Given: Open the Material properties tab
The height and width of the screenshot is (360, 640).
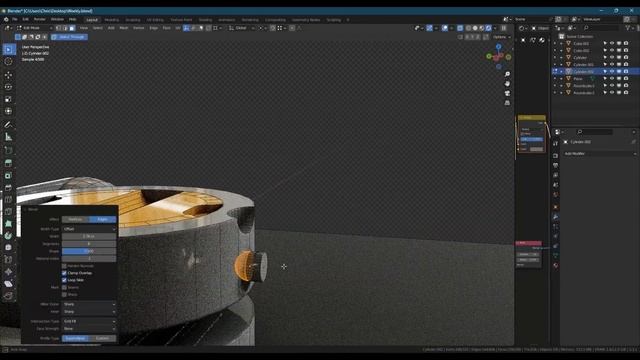Looking at the screenshot, I should tap(556, 265).
